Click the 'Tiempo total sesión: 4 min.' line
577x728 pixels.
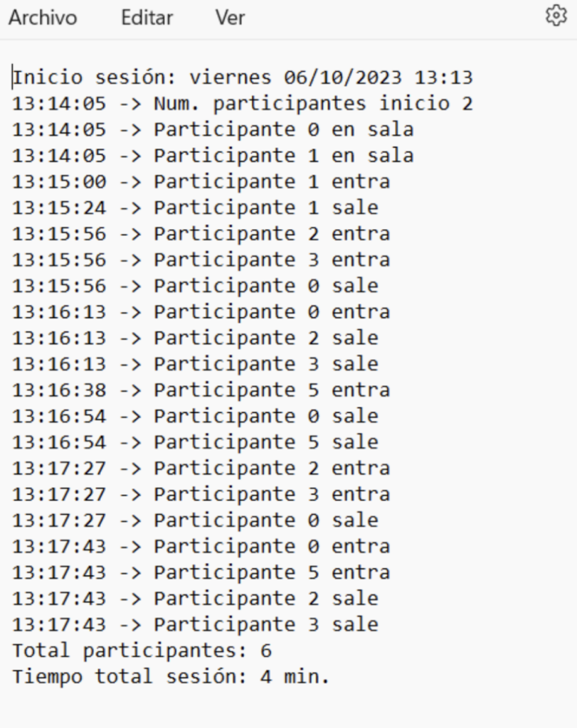171,677
